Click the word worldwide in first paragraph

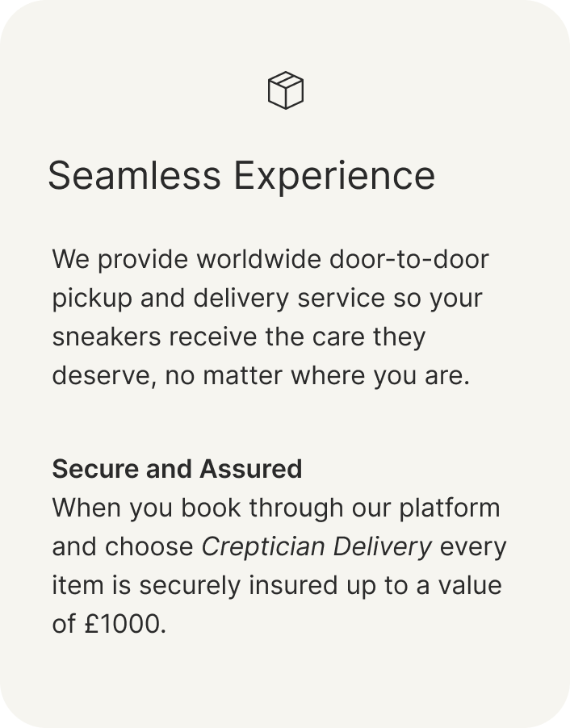click(258, 259)
